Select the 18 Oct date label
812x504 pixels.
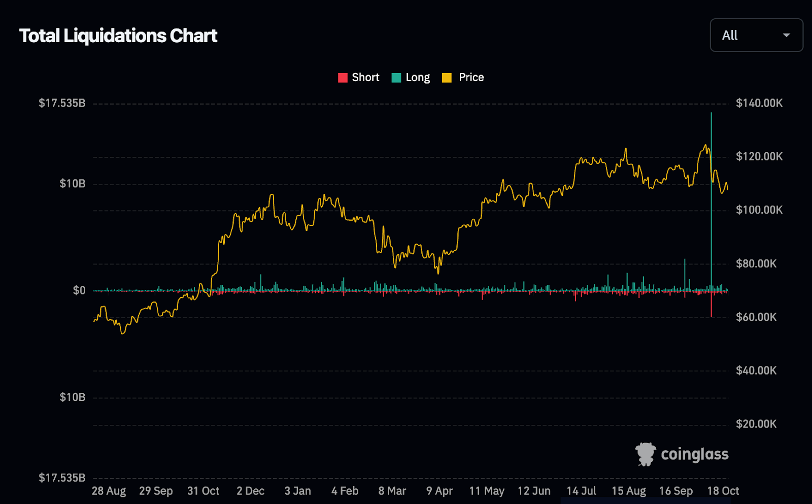point(723,491)
